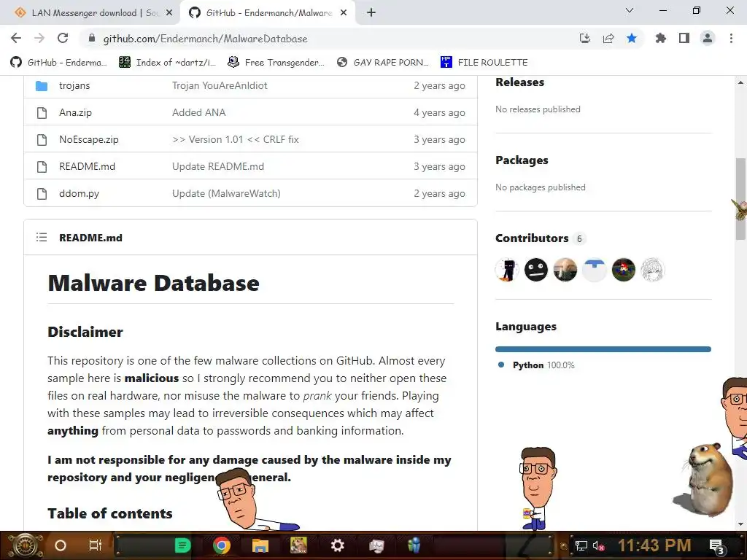747x560 pixels.
Task: Click the Python language link
Action: point(536,365)
